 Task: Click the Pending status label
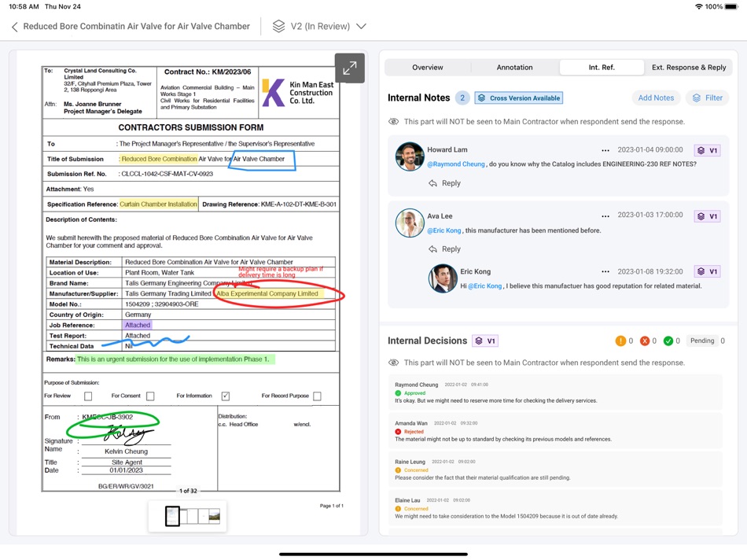click(702, 341)
